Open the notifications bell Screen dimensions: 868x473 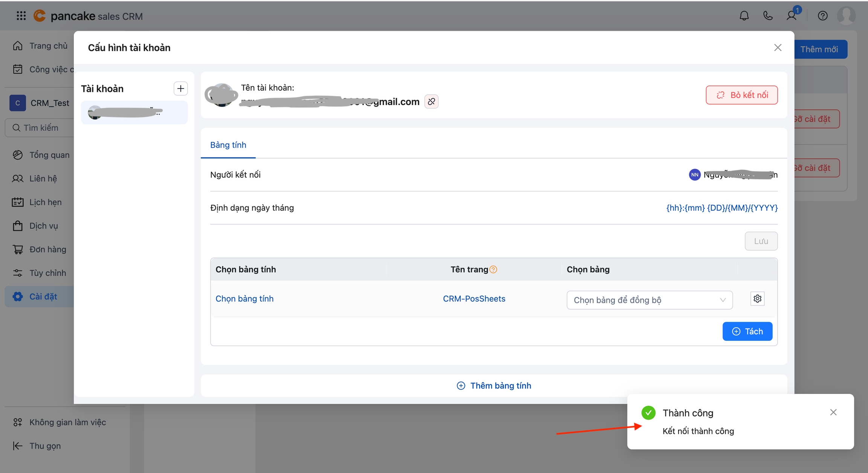[x=744, y=16]
